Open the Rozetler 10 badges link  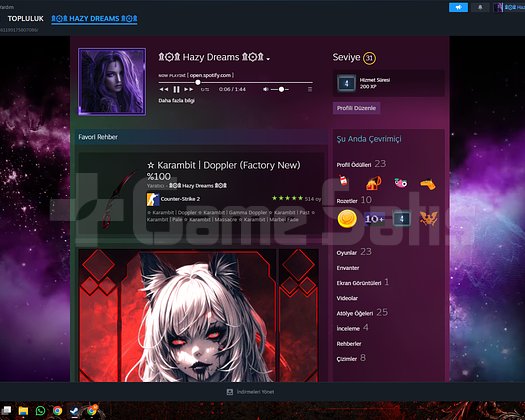(x=354, y=200)
